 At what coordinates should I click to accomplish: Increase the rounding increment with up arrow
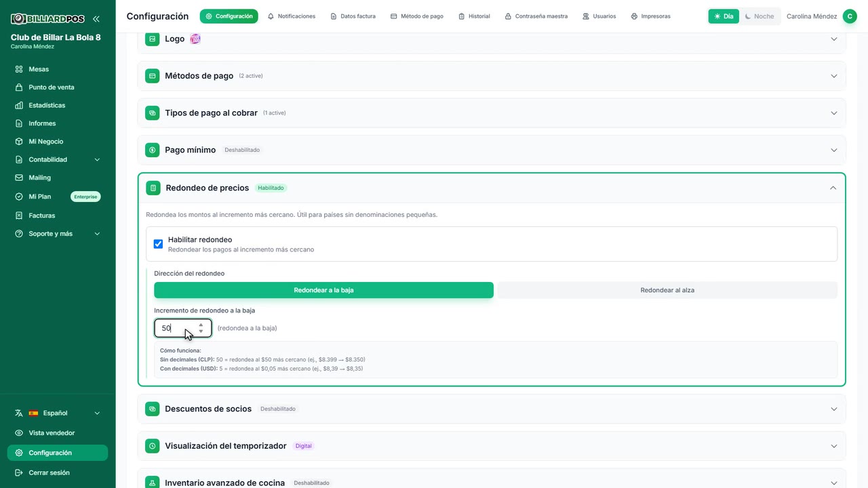click(201, 325)
